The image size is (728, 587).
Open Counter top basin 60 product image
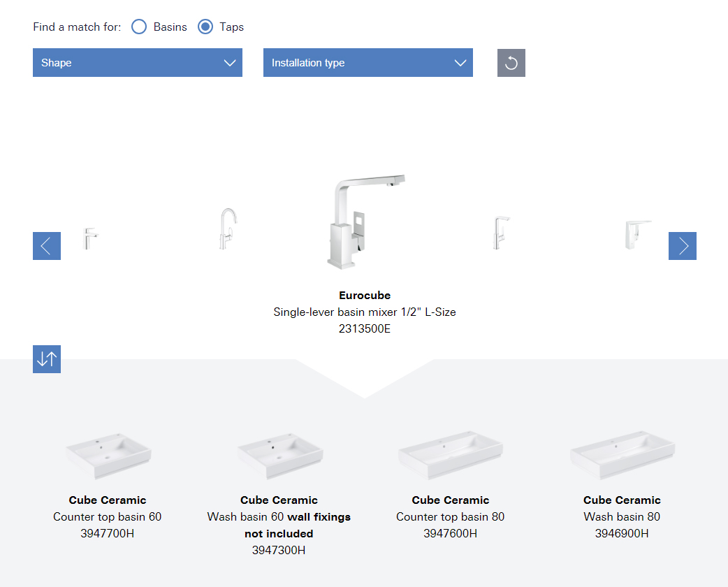click(x=108, y=456)
